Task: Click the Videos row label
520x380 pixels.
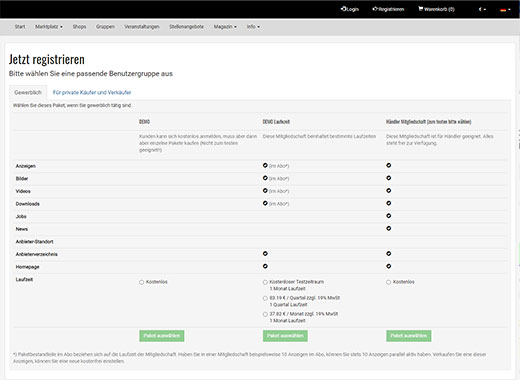Action: tap(23, 191)
